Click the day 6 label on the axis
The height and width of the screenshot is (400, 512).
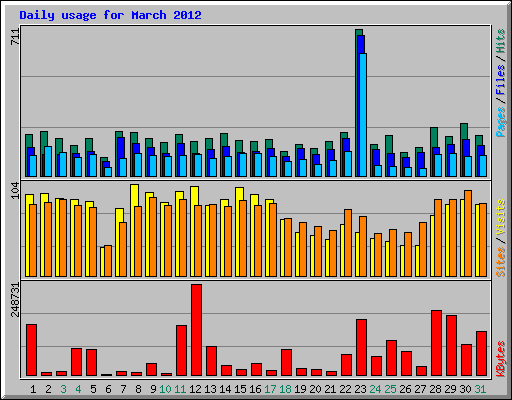click(108, 389)
